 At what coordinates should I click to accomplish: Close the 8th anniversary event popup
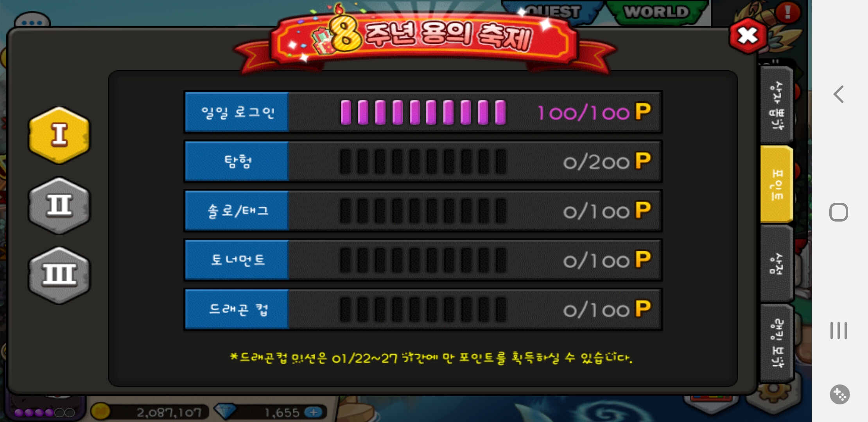(x=748, y=36)
